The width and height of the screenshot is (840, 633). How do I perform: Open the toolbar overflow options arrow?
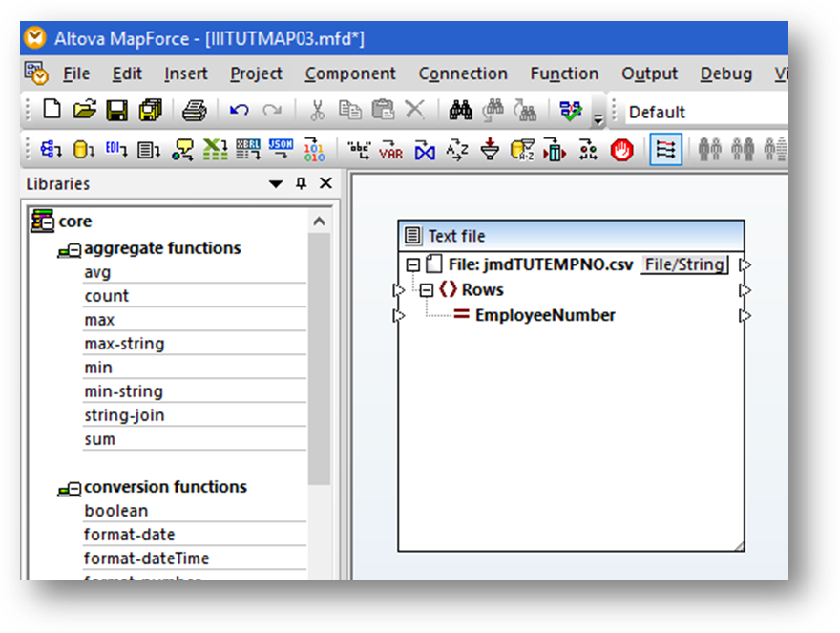tap(598, 118)
